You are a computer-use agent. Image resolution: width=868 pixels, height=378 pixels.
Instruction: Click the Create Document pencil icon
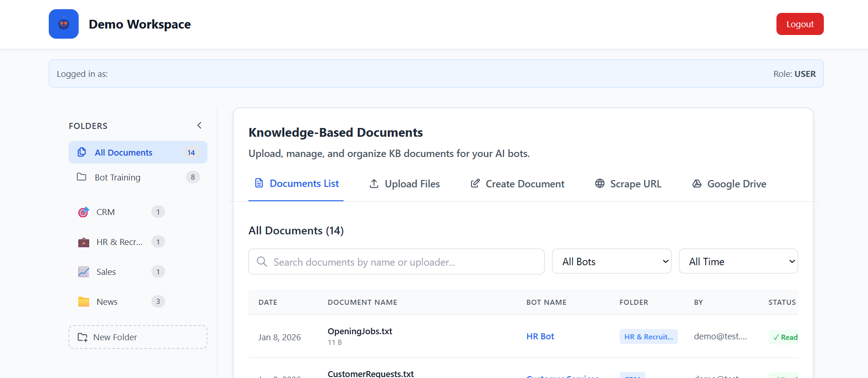click(475, 184)
